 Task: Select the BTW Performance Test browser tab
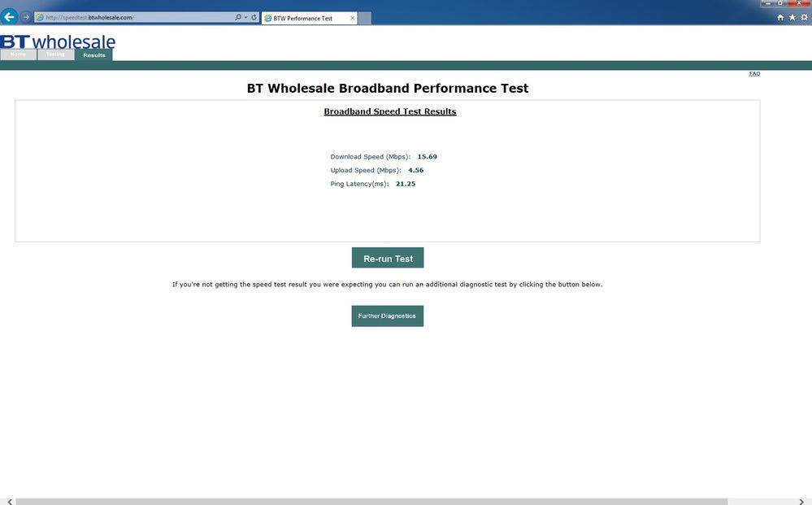coord(309,18)
